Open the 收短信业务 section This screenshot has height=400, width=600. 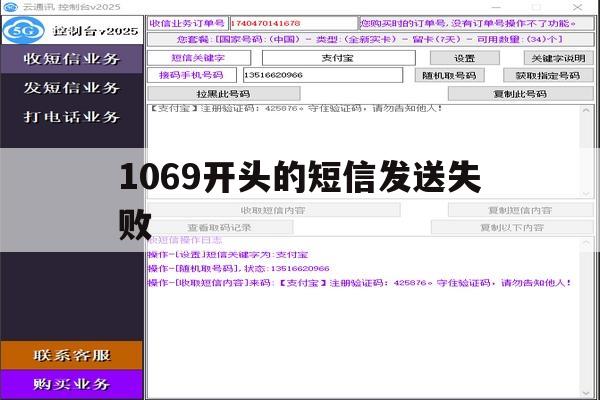(72, 59)
